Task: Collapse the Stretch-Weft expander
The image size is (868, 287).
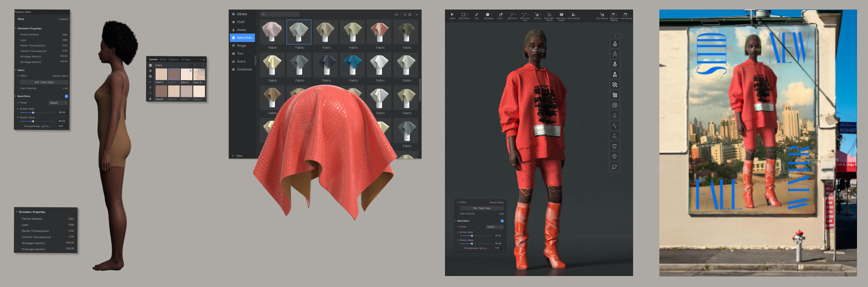Action: click(18, 109)
